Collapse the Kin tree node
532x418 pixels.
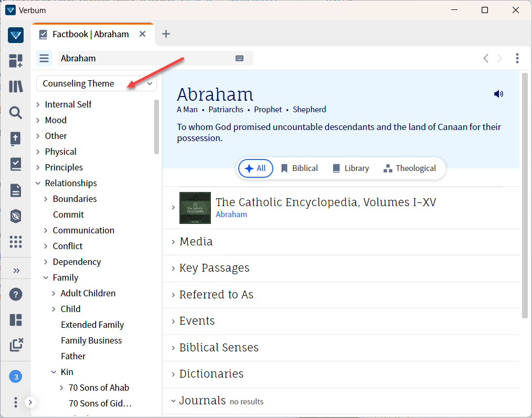[x=54, y=372]
